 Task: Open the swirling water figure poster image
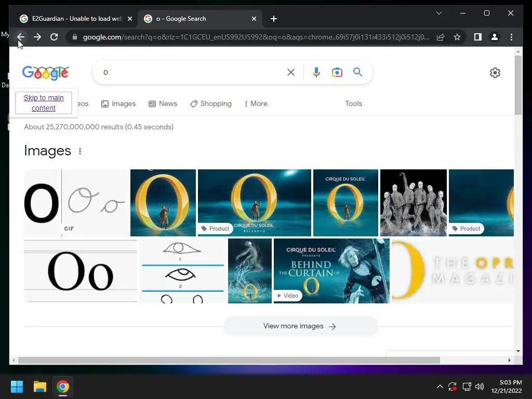coord(250,271)
